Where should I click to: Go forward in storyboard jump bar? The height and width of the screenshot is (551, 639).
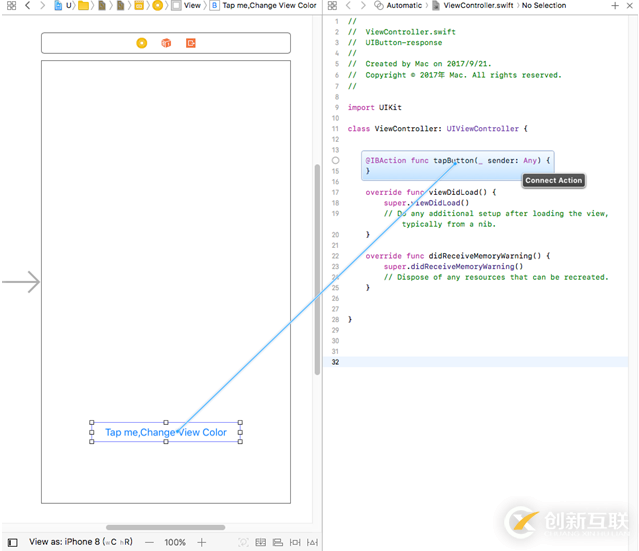click(42, 5)
